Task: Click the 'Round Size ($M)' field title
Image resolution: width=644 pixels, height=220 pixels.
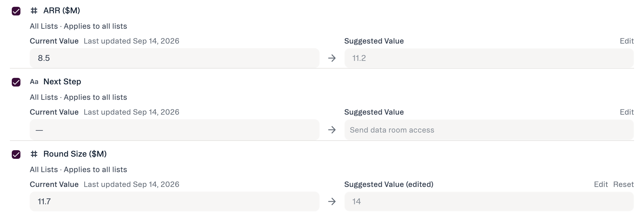Action: coord(75,154)
